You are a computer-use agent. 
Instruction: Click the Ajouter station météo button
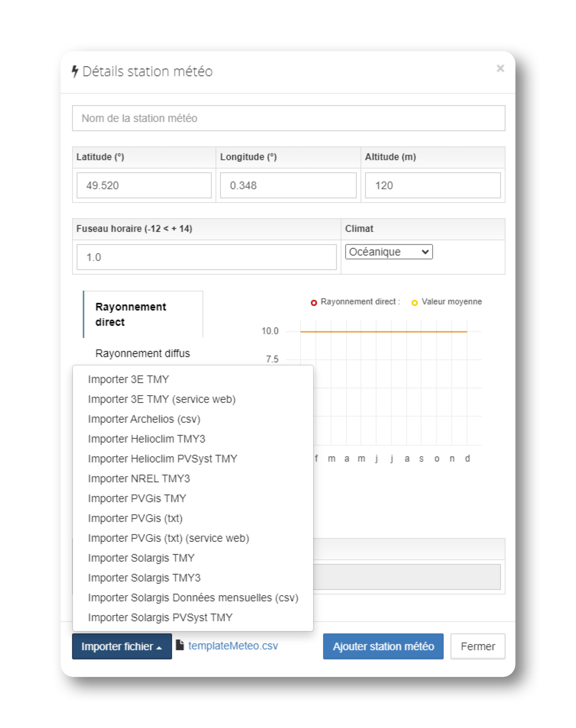tap(383, 647)
